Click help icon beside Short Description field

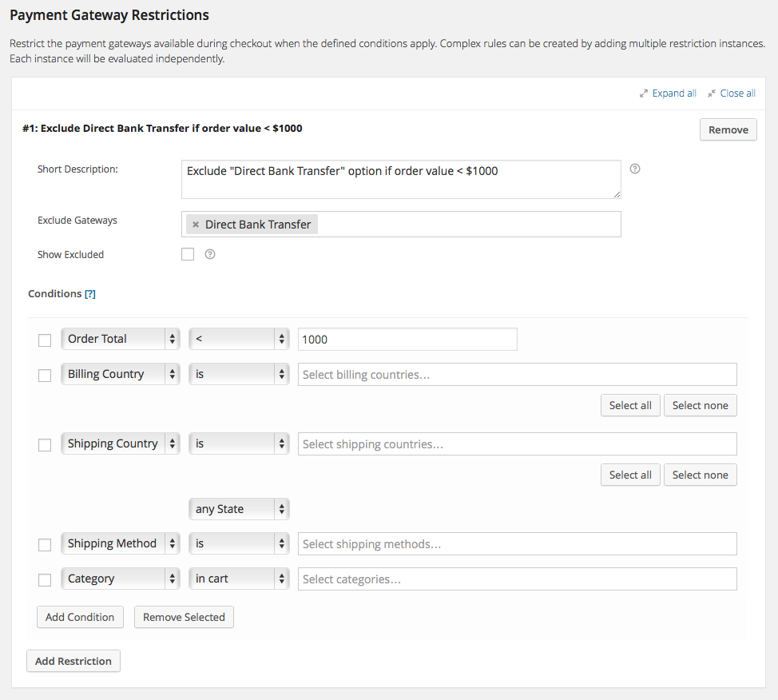[x=635, y=169]
